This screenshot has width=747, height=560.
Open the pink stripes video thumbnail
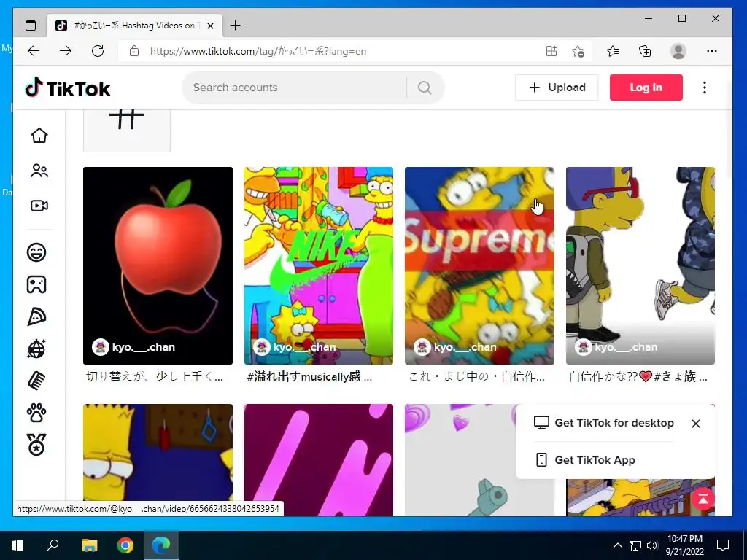[x=319, y=459]
